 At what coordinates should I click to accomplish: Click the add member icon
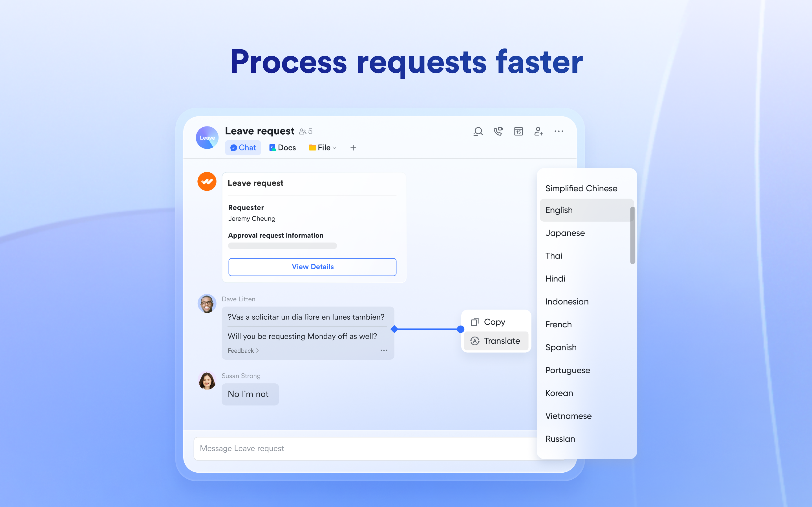point(538,131)
